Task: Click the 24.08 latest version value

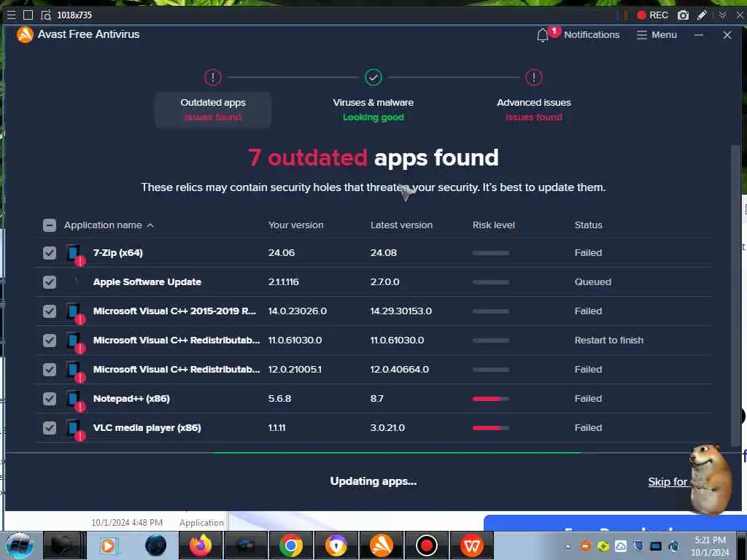Action: (384, 253)
